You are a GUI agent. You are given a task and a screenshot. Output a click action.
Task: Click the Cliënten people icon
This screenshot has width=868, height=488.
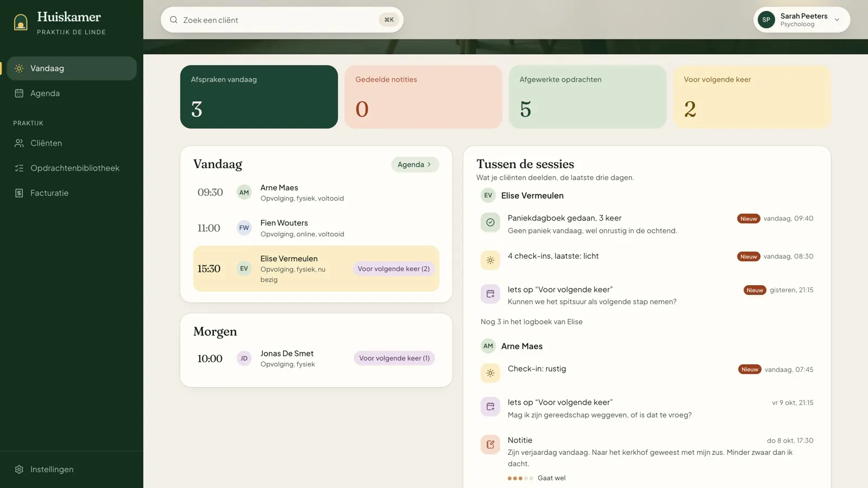(x=19, y=143)
